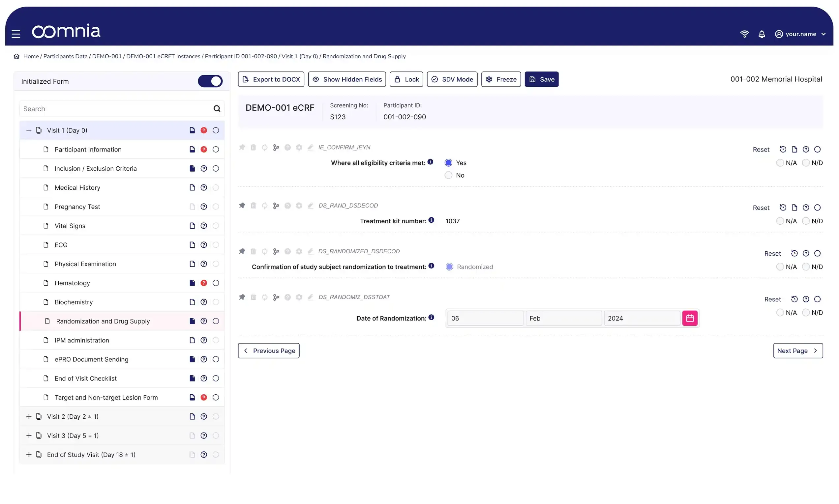This screenshot has width=839, height=504.
Task: Click trash icon on DS_RANDOMIZED_DSDECOD row
Action: (x=253, y=251)
